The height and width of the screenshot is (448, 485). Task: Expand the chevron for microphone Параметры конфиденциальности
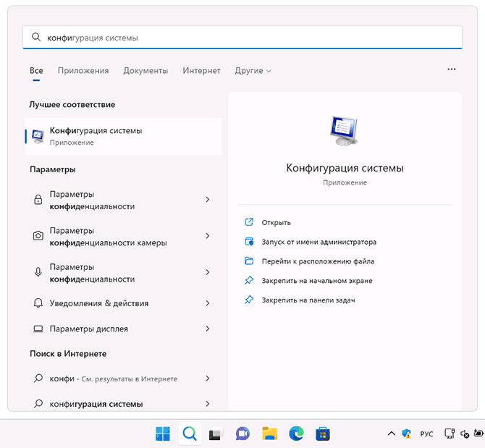(208, 272)
